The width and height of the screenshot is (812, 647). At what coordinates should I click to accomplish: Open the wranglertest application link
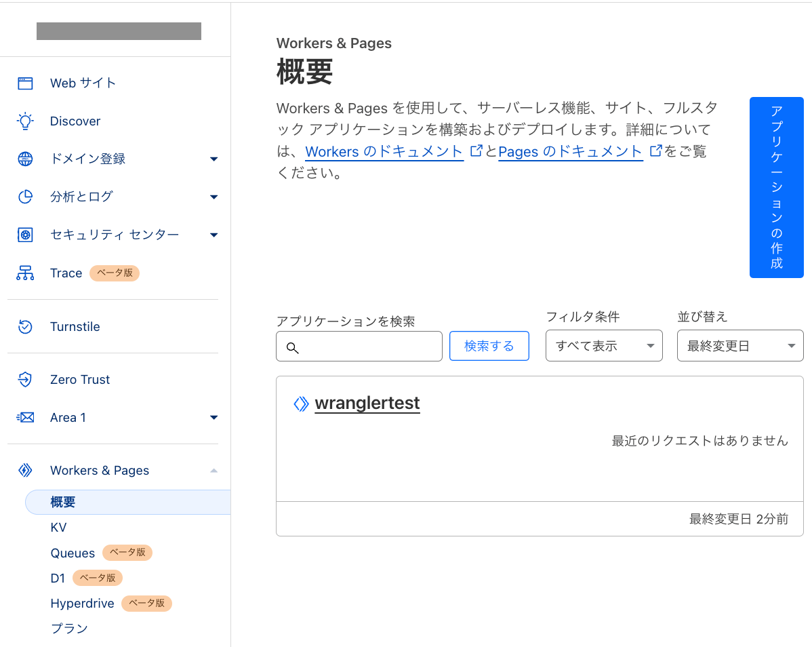click(367, 403)
